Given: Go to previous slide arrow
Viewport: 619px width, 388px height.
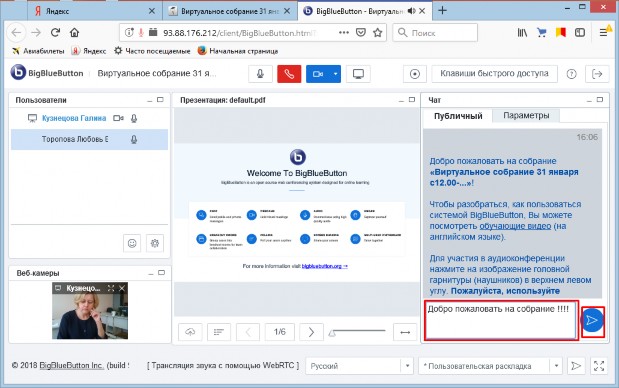Looking at the screenshot, I should [248, 332].
